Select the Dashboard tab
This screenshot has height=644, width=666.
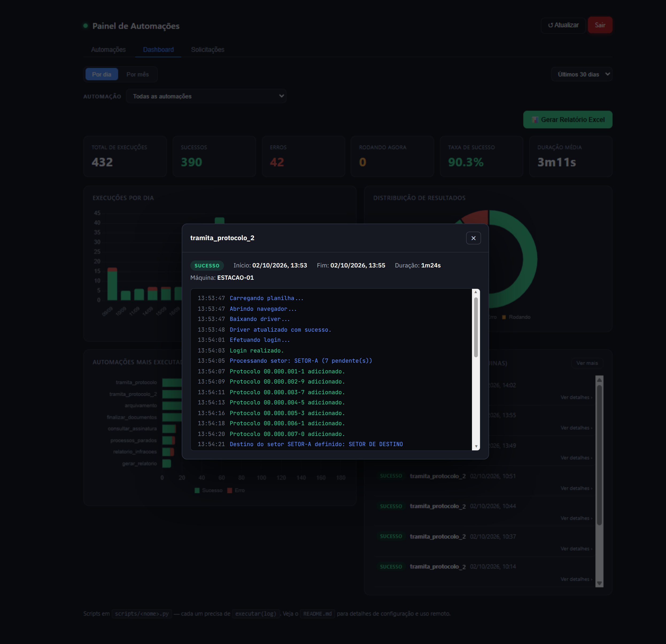pos(158,50)
